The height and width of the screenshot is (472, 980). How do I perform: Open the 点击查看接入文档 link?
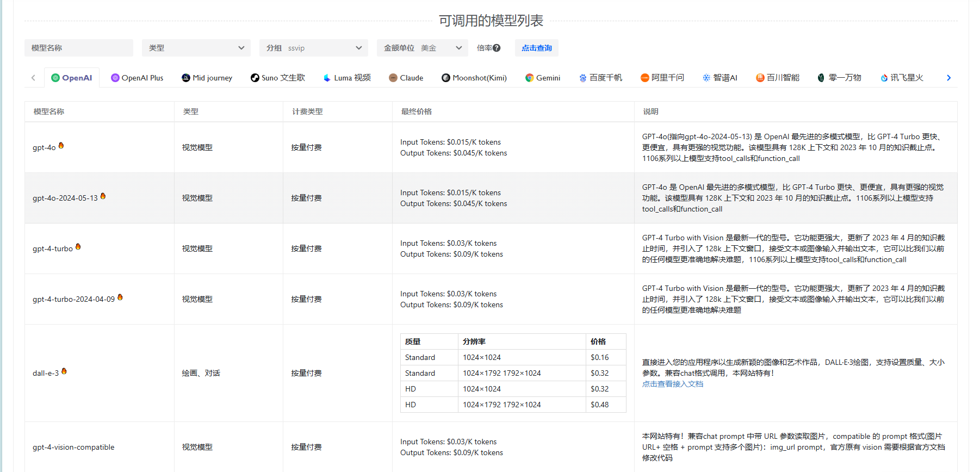pyautogui.click(x=673, y=384)
